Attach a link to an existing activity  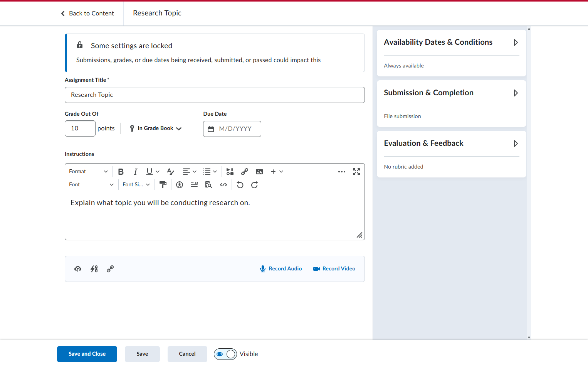(x=94, y=269)
